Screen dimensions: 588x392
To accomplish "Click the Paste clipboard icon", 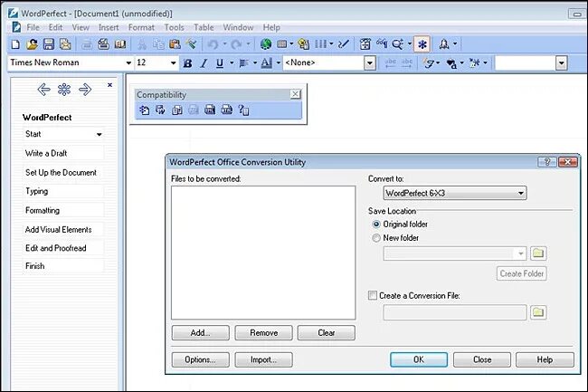I will [x=175, y=44].
